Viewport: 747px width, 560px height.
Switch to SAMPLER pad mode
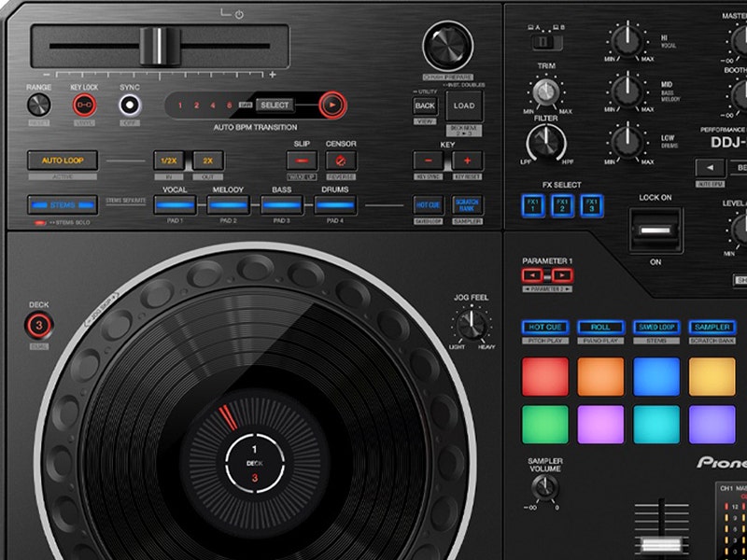pos(712,328)
